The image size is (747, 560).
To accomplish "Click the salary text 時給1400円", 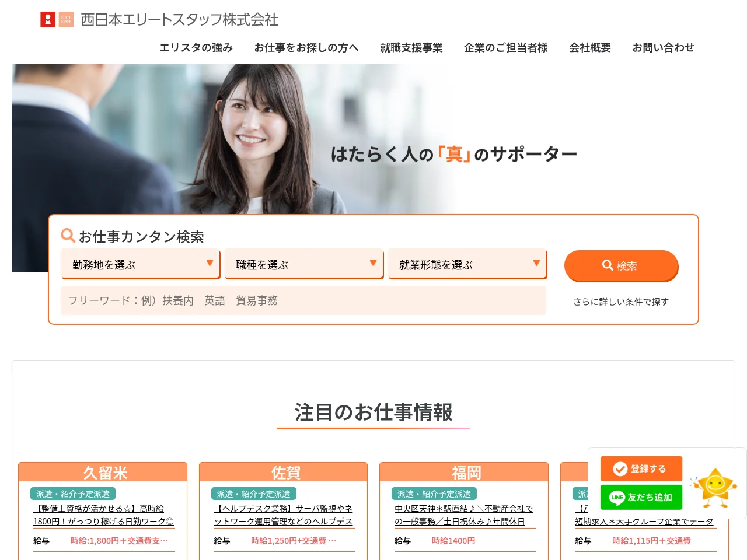I will [x=453, y=541].
